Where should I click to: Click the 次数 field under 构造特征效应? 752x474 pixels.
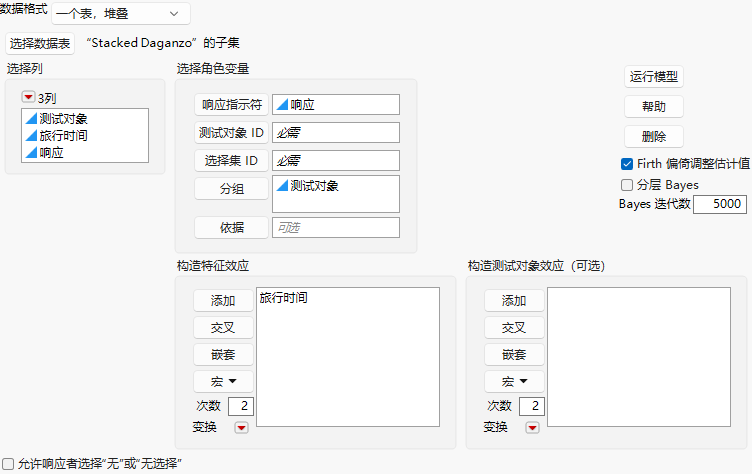pyautogui.click(x=240, y=406)
